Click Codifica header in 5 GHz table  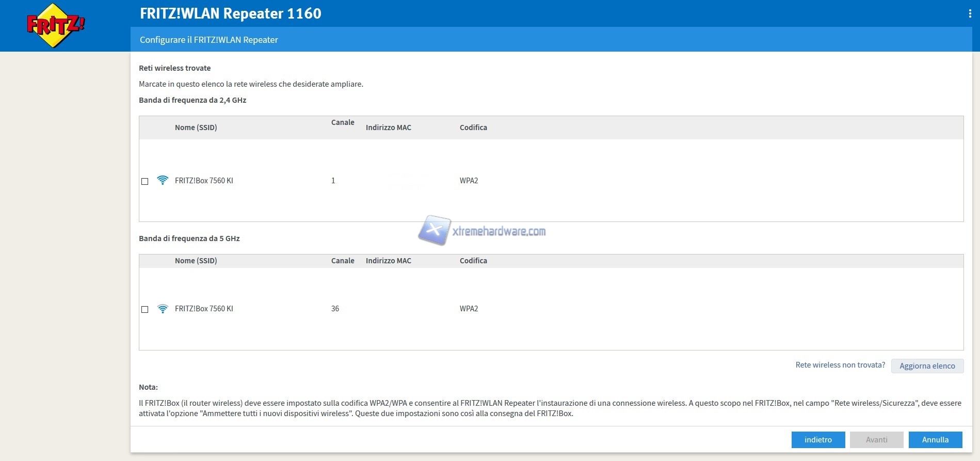[473, 261]
